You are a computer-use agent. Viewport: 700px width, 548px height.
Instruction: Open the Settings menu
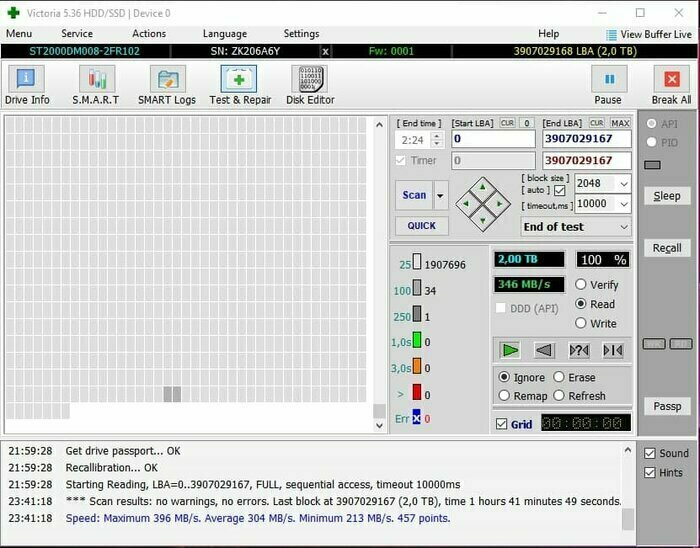click(x=301, y=34)
